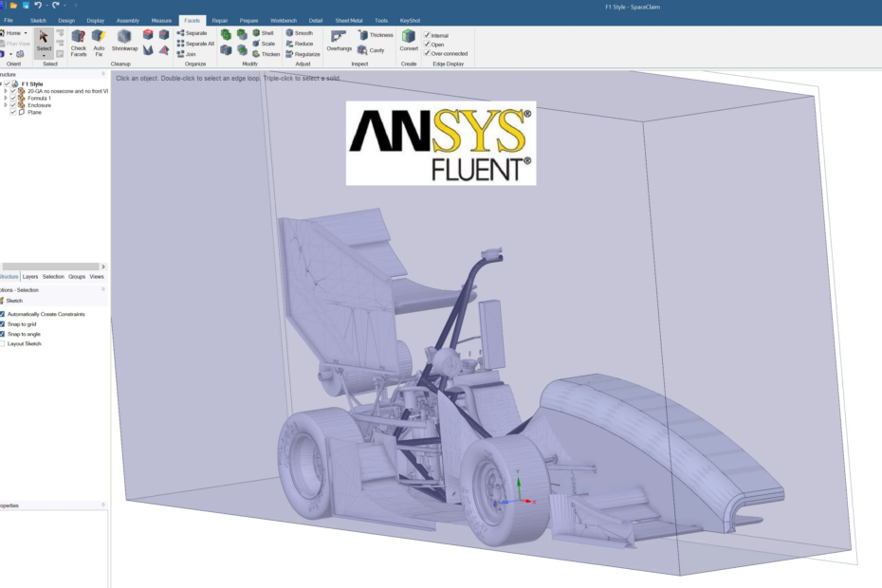The width and height of the screenshot is (882, 588).
Task: Open the Thickness inspection tool
Action: click(x=376, y=35)
